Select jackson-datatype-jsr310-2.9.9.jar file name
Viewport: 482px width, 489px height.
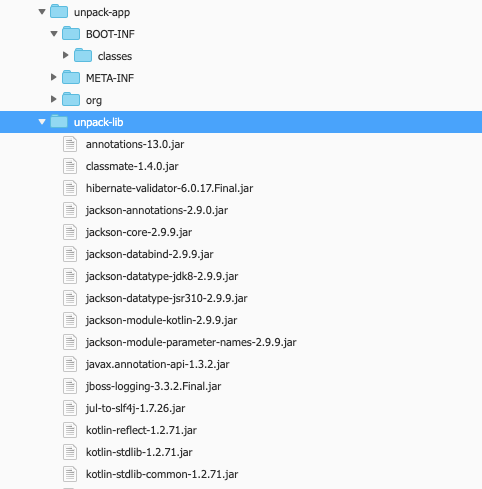point(167,298)
